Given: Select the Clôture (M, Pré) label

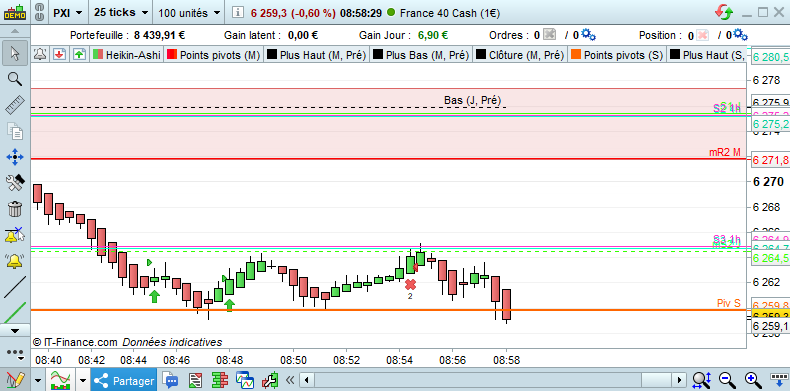Looking at the screenshot, I should tap(526, 55).
